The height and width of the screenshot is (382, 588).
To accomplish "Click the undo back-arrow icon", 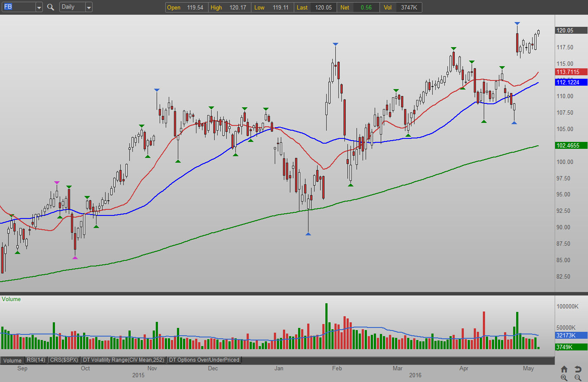I will [x=578, y=369].
